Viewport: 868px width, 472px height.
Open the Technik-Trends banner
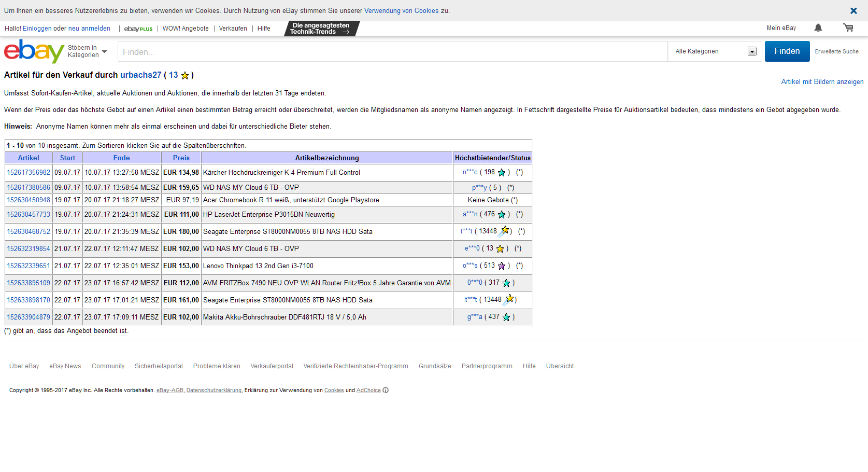321,29
